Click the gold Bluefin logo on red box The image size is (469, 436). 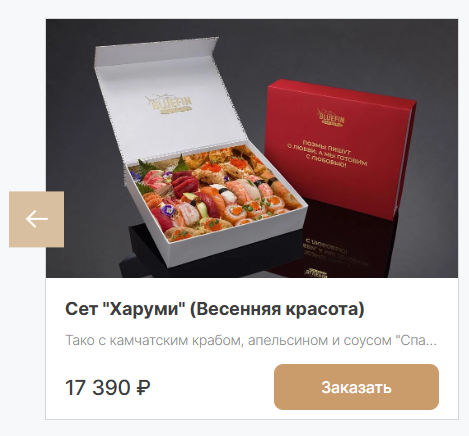(x=331, y=118)
